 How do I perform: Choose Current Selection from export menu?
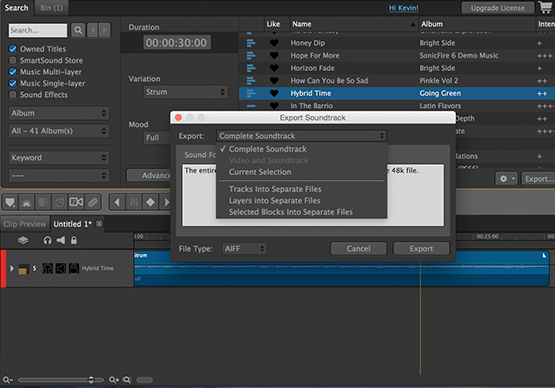pos(260,172)
